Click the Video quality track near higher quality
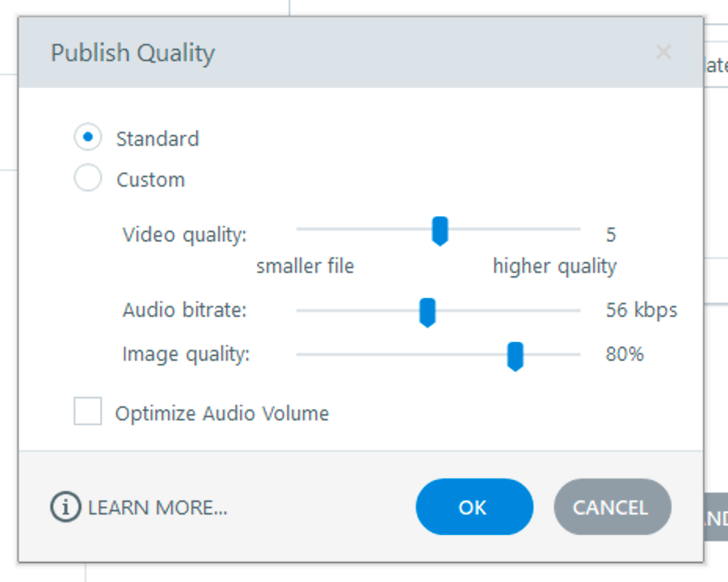 pyautogui.click(x=561, y=229)
